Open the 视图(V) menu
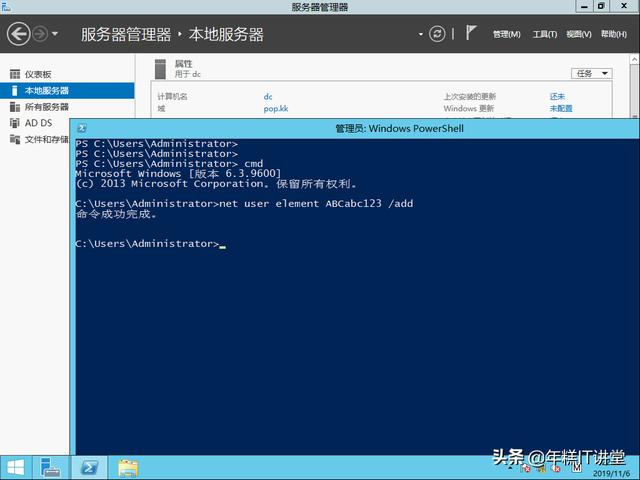Screen dimensions: 640x480 (579, 34)
